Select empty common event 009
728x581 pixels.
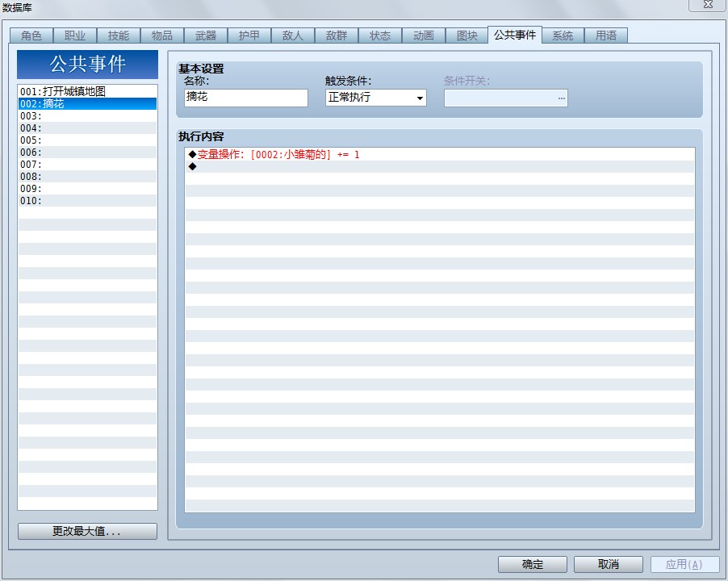click(87, 188)
